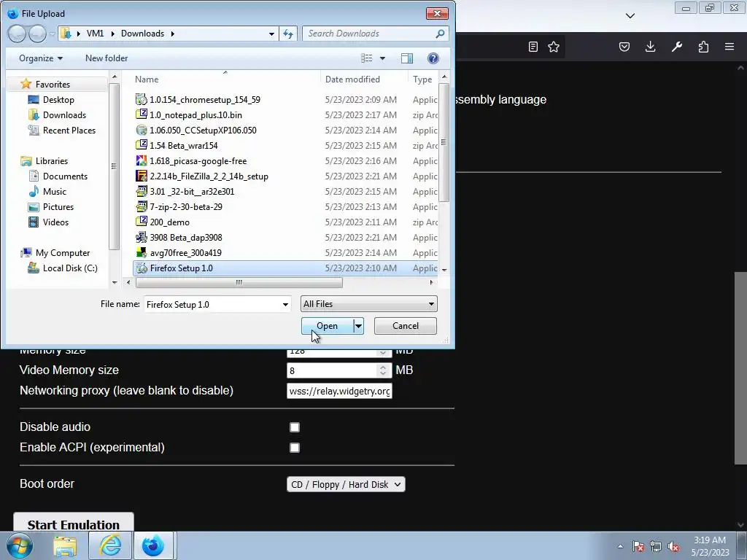
Task: Click VM1 in the address breadcrumb
Action: (x=95, y=34)
